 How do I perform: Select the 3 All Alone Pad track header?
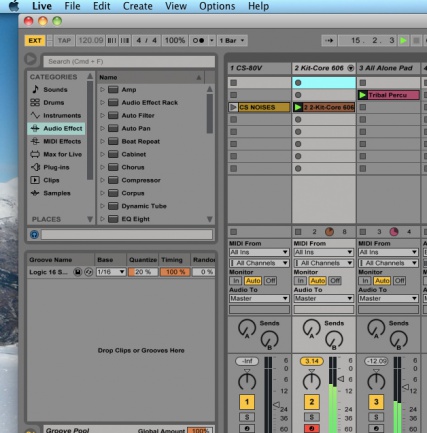[388, 68]
